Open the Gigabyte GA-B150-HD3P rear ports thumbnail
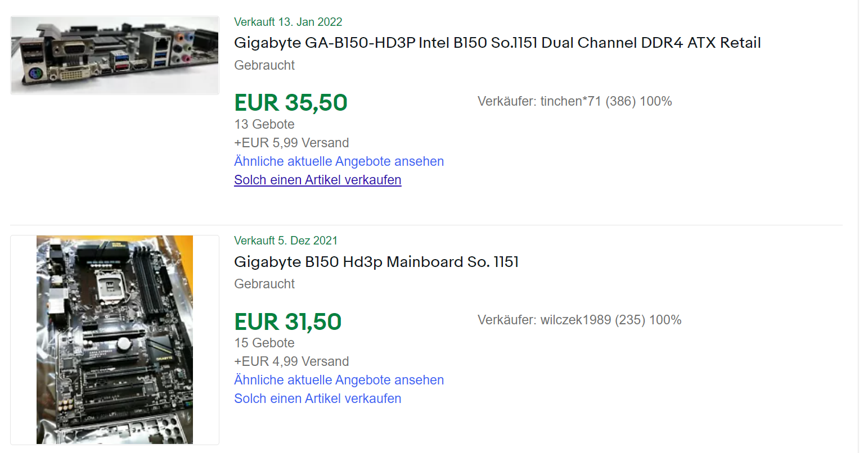This screenshot has width=868, height=453. pos(115,55)
